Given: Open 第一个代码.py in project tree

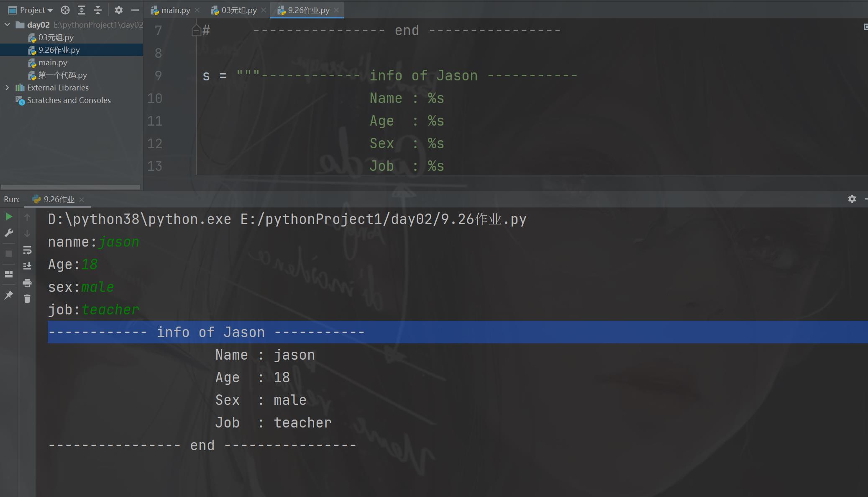Looking at the screenshot, I should pyautogui.click(x=62, y=75).
